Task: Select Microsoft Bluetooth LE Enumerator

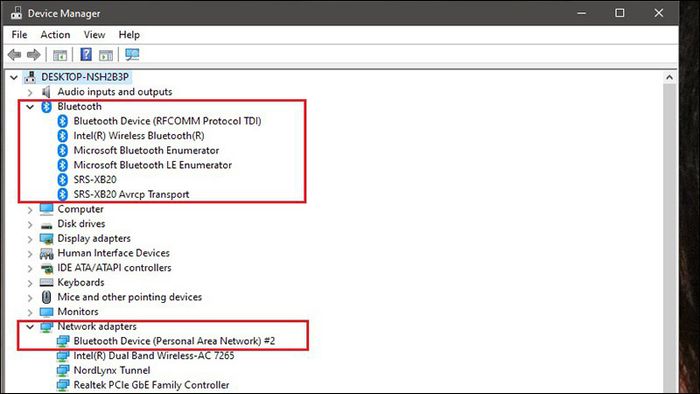Action: [153, 165]
